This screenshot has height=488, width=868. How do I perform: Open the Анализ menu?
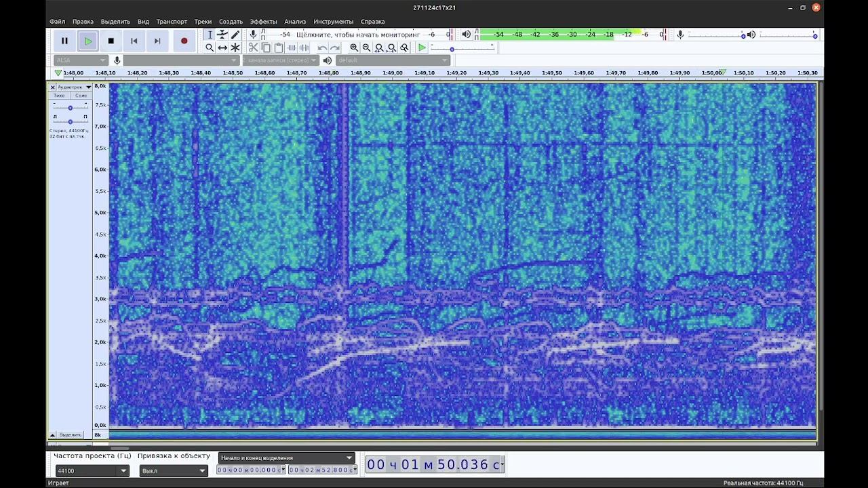click(295, 22)
